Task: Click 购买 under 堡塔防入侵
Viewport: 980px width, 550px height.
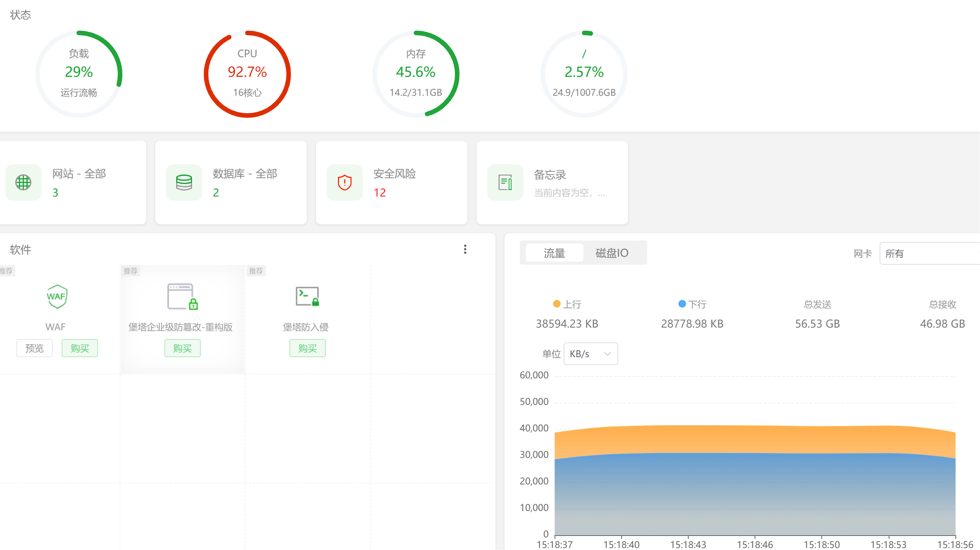Action: [308, 348]
